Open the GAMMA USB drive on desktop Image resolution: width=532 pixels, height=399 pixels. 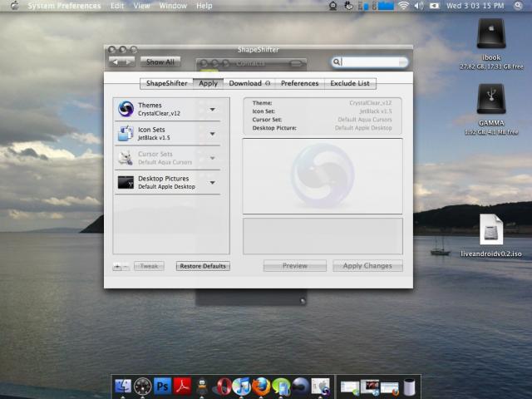pyautogui.click(x=491, y=98)
